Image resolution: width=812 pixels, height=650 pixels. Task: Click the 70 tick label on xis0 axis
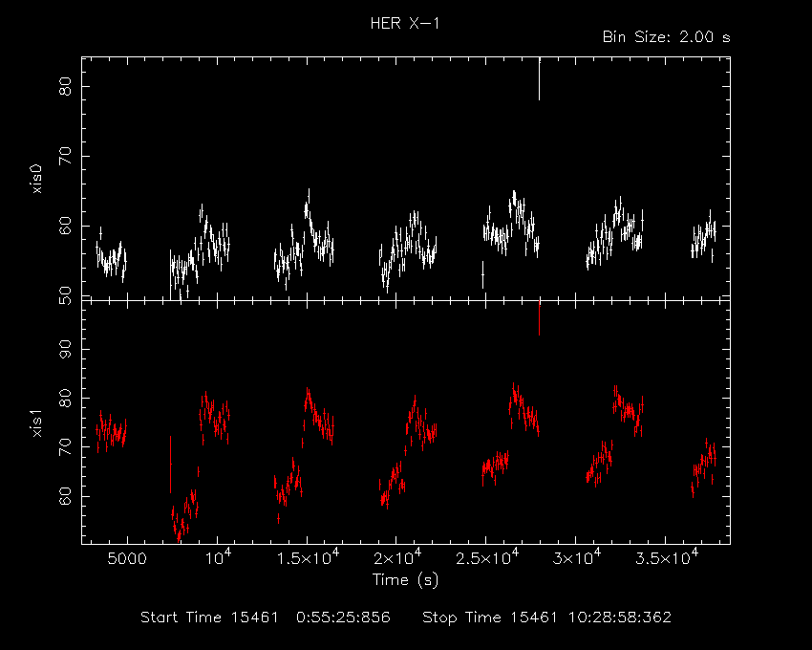pos(65,156)
